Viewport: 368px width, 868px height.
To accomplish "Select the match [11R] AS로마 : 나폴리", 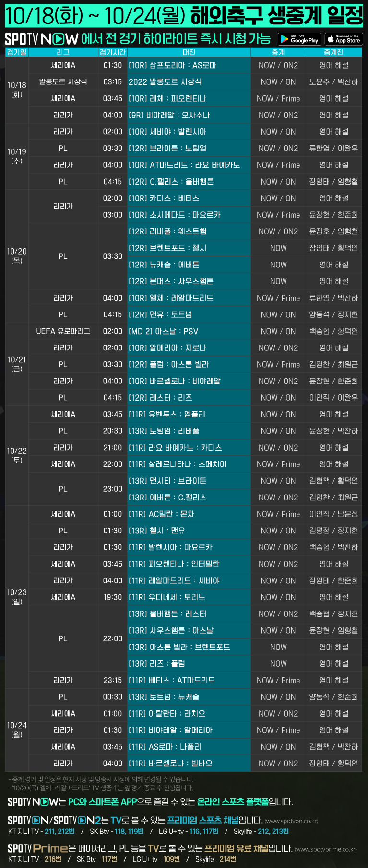I will pyautogui.click(x=189, y=747).
